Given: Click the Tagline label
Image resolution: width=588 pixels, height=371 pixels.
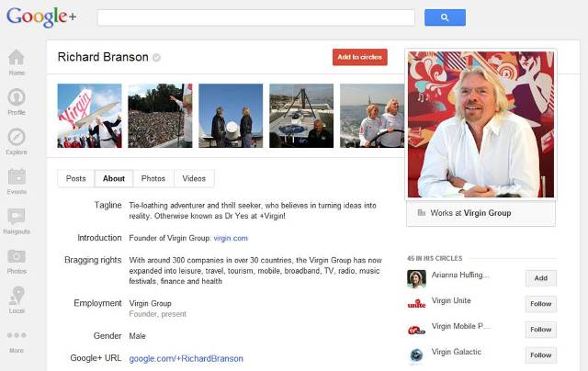Looking at the screenshot, I should pos(107,206).
